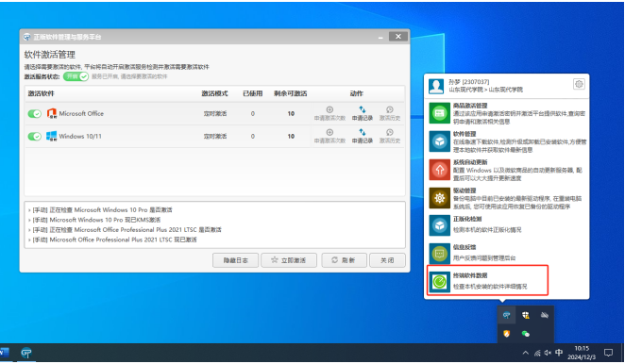The image size is (625, 364).
Task: Click 定时激活 cell in Windows 10/11 row
Action: coord(215,136)
